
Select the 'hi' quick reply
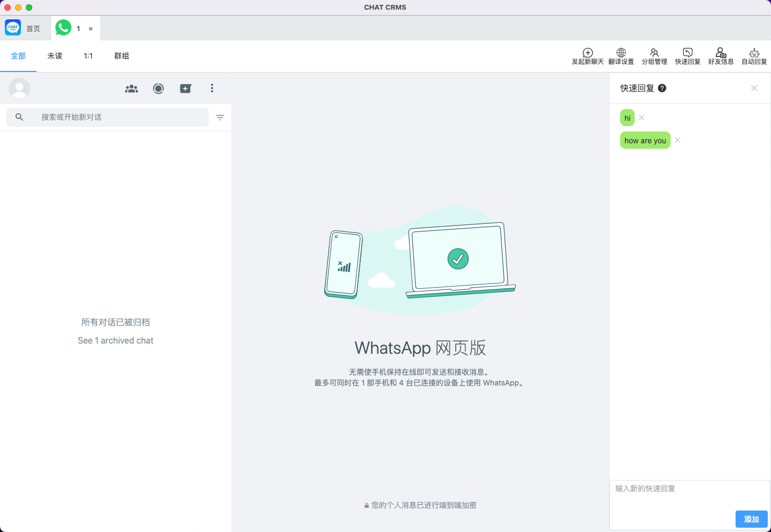[627, 118]
